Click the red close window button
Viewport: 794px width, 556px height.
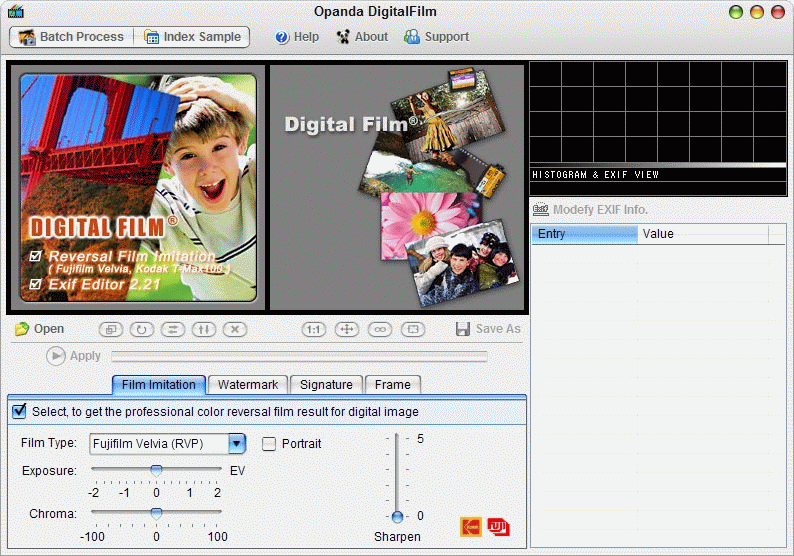(778, 12)
